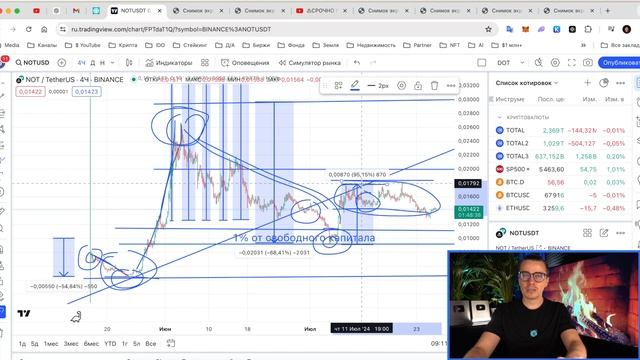640x360 pixels.
Task: Redo the chart action
Action: pos(373,62)
